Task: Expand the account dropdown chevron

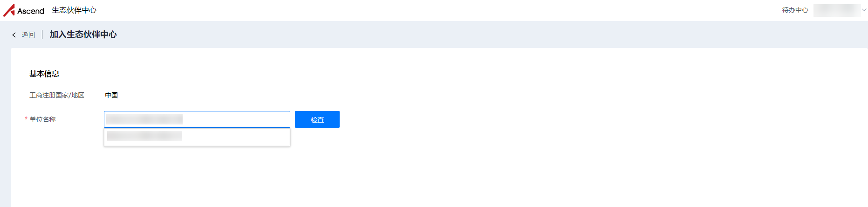Action: 864,10
